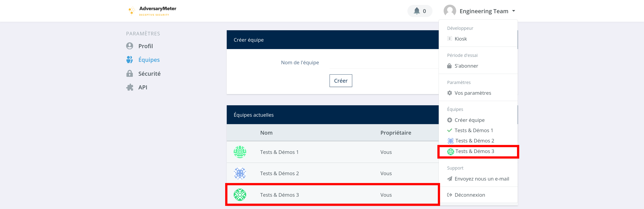The width and height of the screenshot is (644, 209).
Task: Choose S'abonner in the dropdown menu
Action: (466, 66)
